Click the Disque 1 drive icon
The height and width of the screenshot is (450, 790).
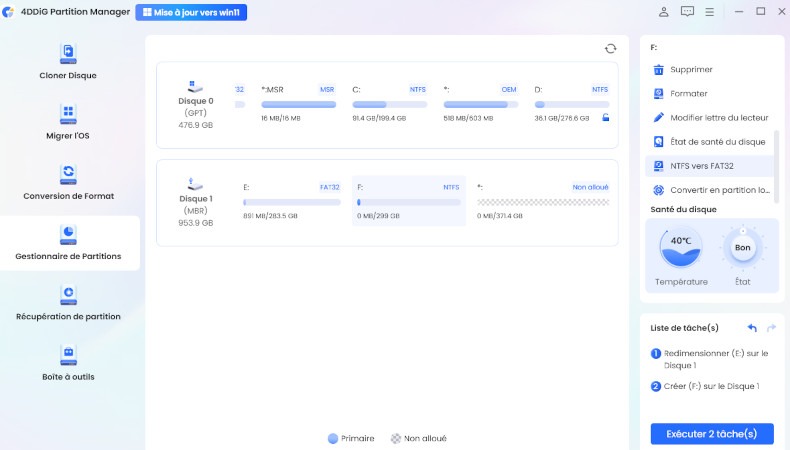[x=194, y=184]
